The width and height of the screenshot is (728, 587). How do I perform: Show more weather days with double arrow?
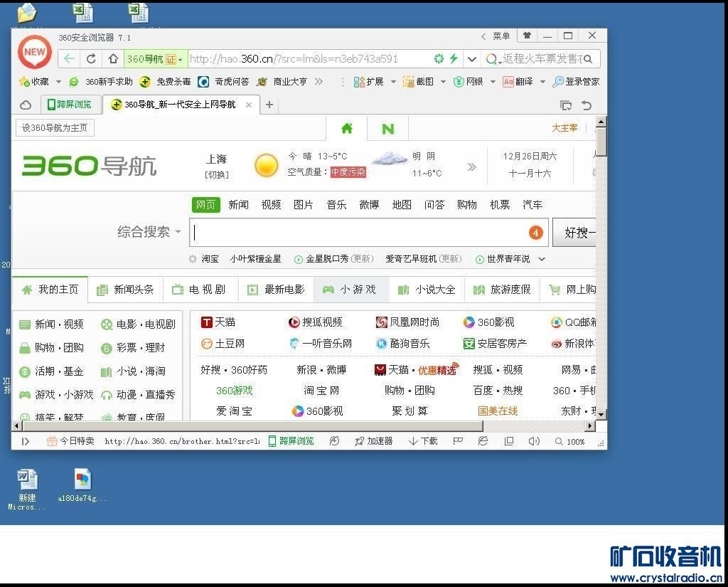[472, 167]
